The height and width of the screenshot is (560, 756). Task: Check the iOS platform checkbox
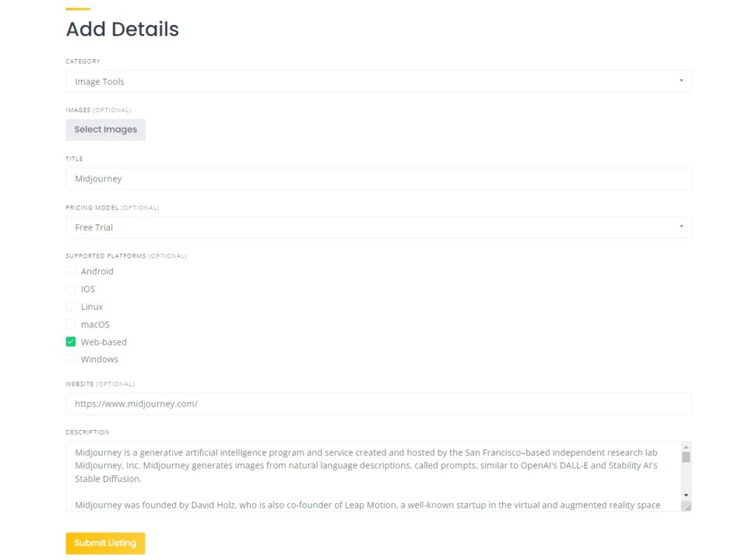click(71, 289)
